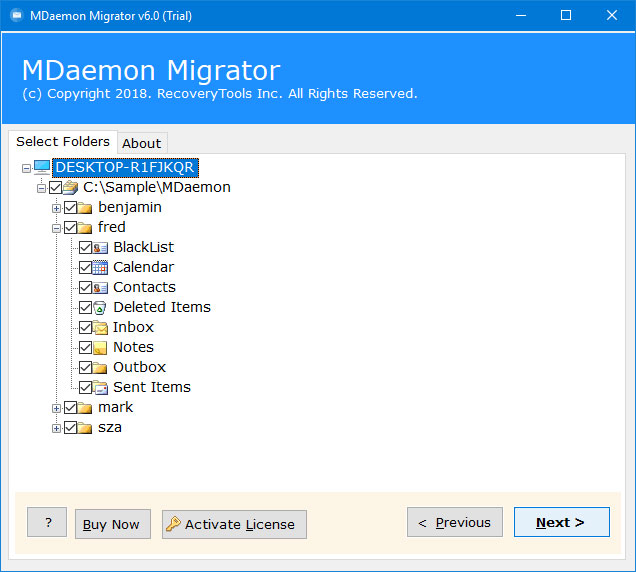Select the C:\Sample\MDaemon path label

coord(157,187)
